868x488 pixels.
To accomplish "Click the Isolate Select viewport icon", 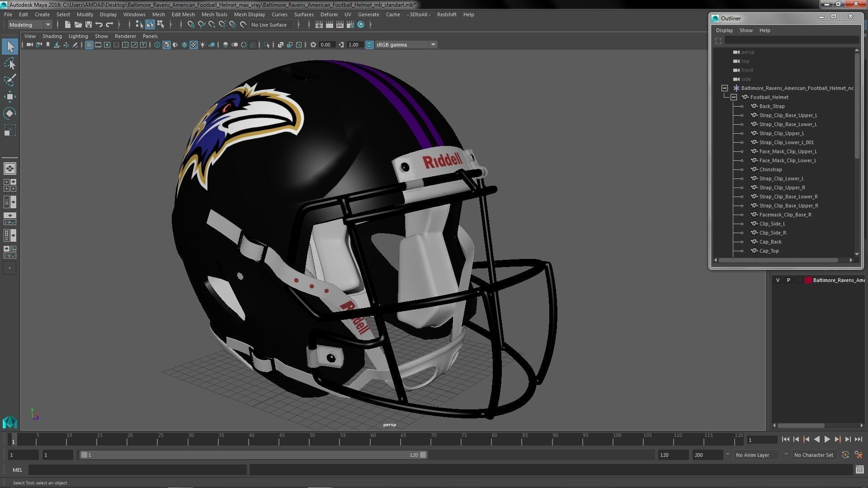I will 267,45.
